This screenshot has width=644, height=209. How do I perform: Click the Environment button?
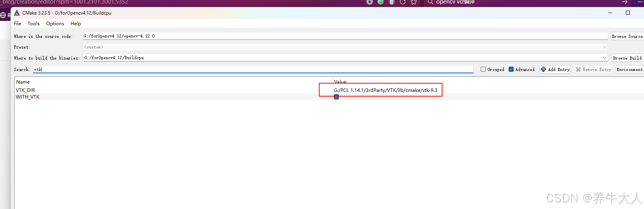630,69
